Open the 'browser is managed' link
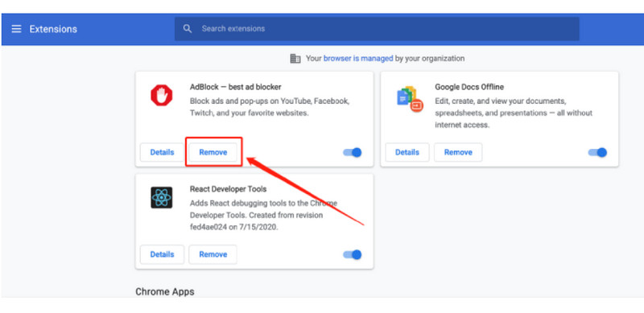The height and width of the screenshot is (313, 644). coord(358,59)
